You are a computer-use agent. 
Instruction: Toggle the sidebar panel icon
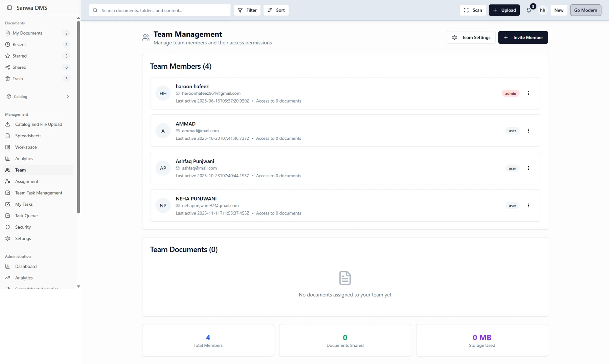click(x=9, y=7)
